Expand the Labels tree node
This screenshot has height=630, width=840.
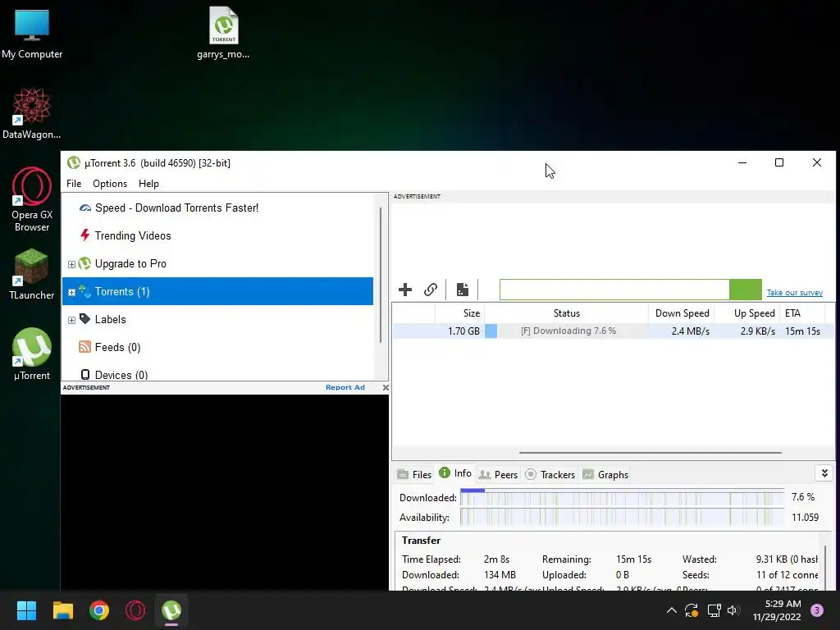tap(71, 320)
